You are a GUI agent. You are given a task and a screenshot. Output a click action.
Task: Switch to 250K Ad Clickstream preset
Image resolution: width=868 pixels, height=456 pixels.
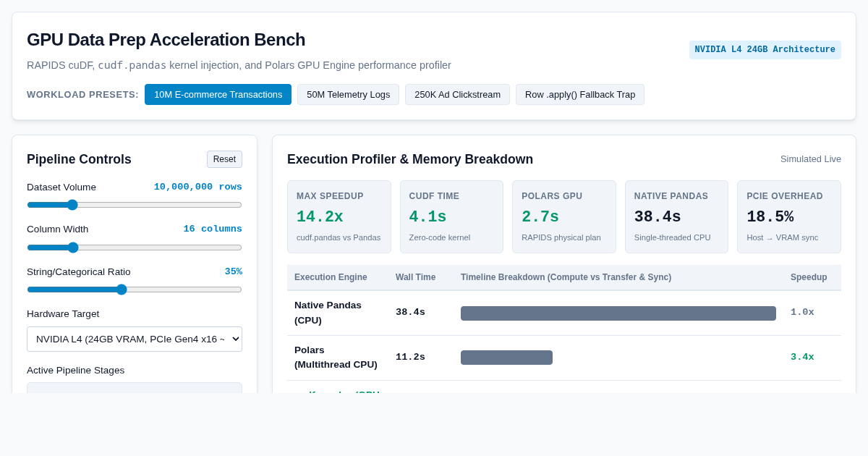click(x=457, y=95)
